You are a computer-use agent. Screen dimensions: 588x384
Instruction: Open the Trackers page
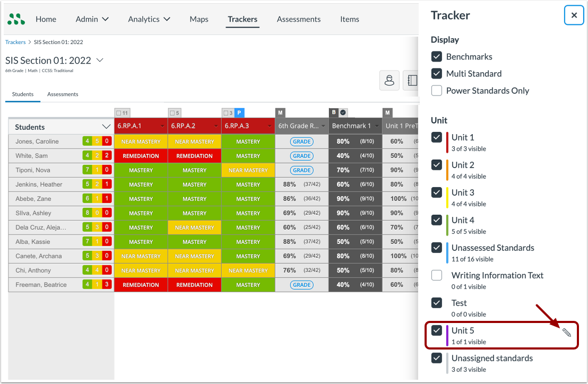(243, 19)
